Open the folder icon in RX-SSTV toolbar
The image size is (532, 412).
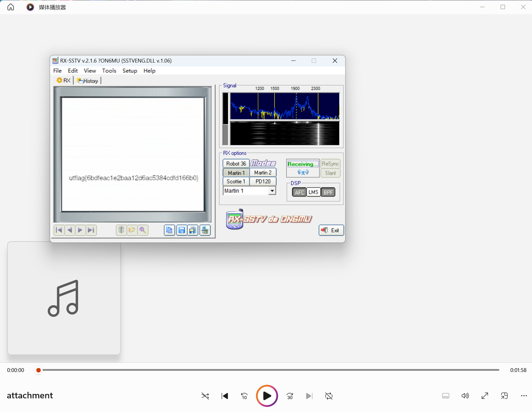[x=132, y=230]
